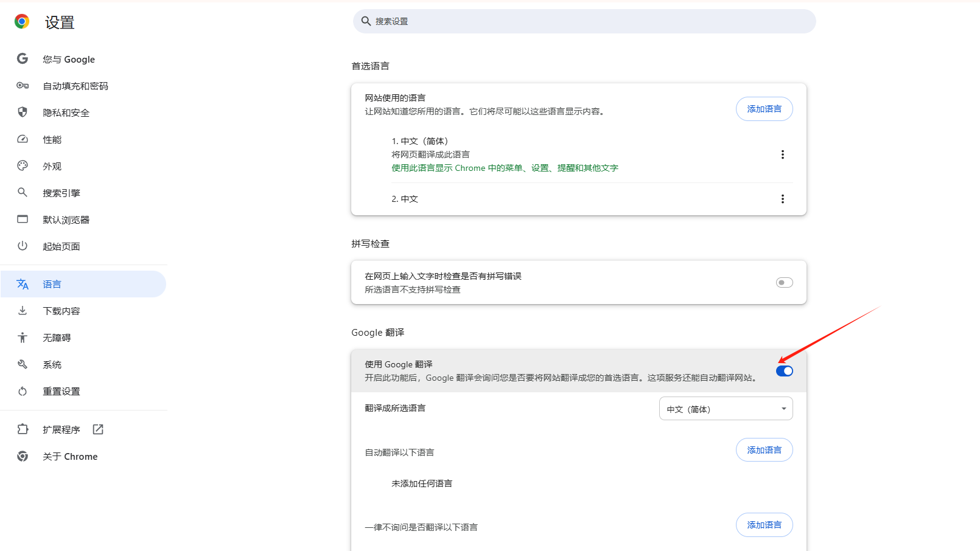980x551 pixels.
Task: Click 所选语言不支持拼写检查 text
Action: (413, 289)
